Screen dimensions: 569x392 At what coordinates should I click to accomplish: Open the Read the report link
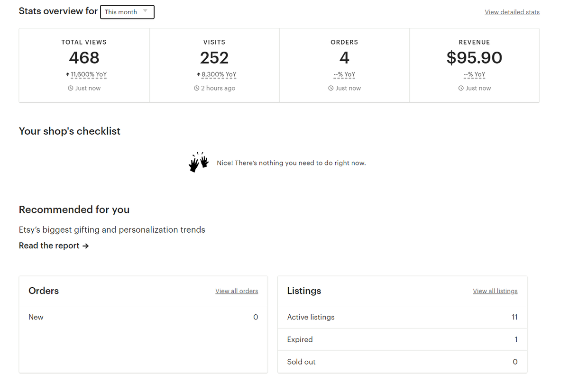[x=49, y=246]
